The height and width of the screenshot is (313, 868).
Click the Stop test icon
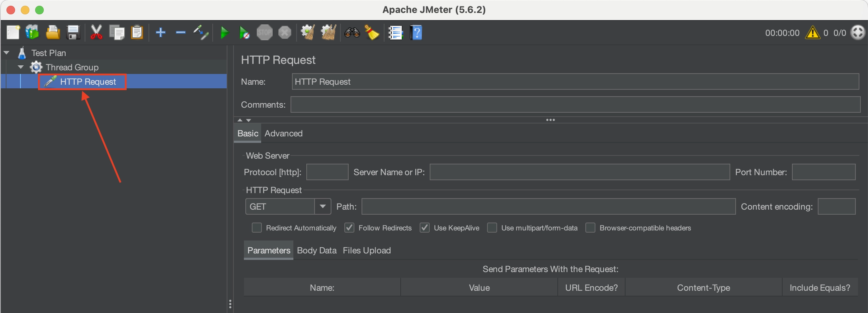point(265,33)
